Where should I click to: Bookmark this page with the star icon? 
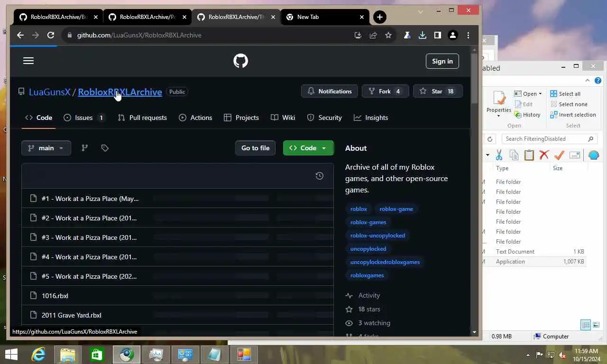click(388, 35)
